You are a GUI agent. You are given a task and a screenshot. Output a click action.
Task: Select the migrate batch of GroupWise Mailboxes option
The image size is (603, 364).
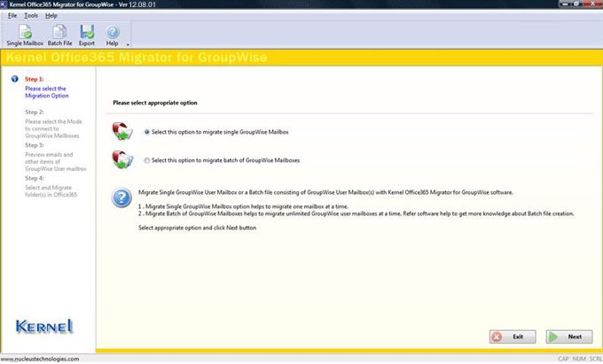222,160
